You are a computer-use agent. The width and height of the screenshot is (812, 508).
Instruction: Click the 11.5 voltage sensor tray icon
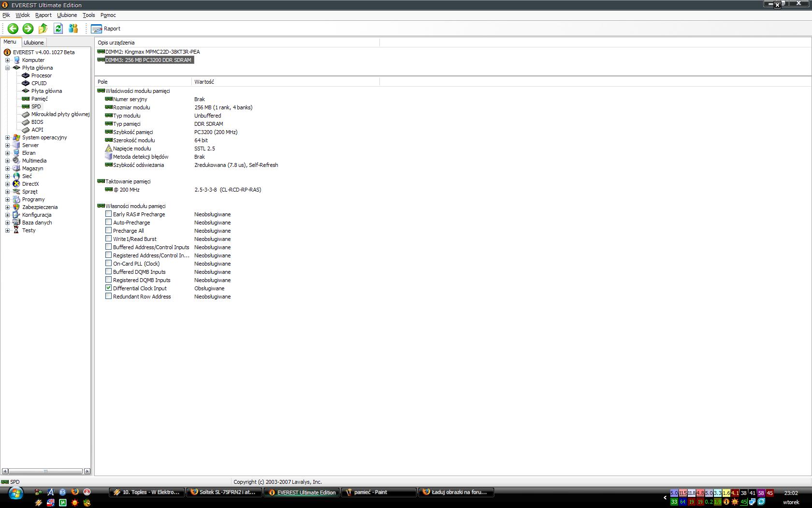pos(683,493)
